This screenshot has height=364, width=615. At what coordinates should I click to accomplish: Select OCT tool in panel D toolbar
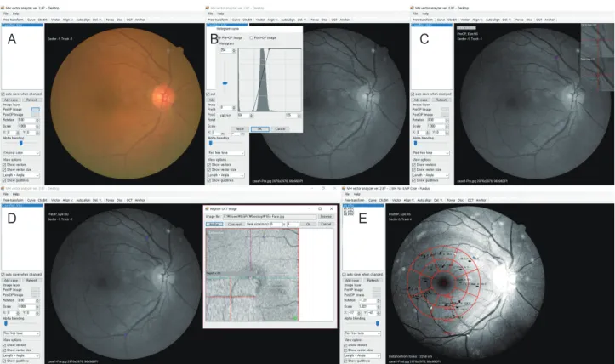coord(129,200)
